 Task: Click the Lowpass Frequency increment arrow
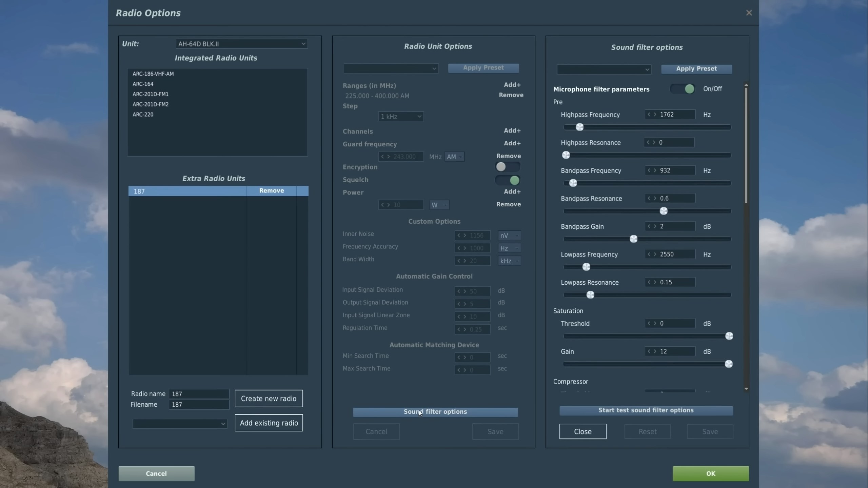coord(655,254)
